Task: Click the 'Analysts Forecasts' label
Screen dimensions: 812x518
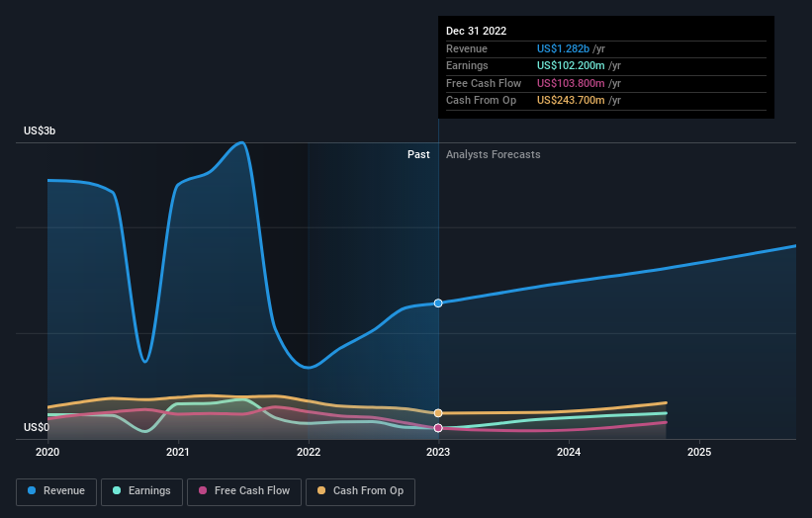Action: [493, 155]
